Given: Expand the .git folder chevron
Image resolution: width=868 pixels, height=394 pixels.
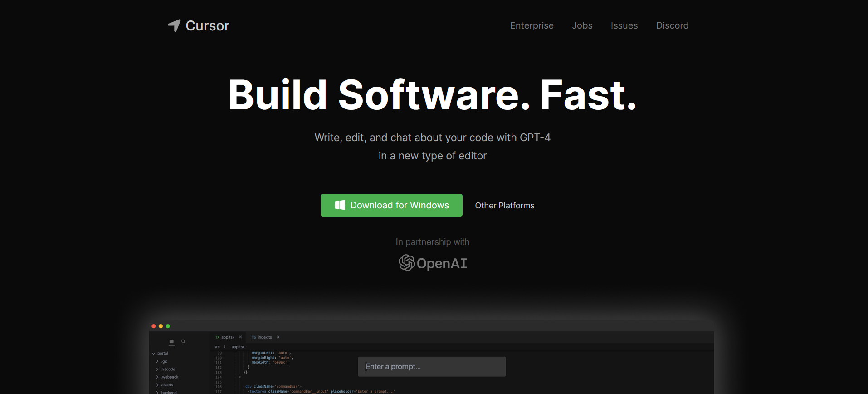Looking at the screenshot, I should point(157,361).
